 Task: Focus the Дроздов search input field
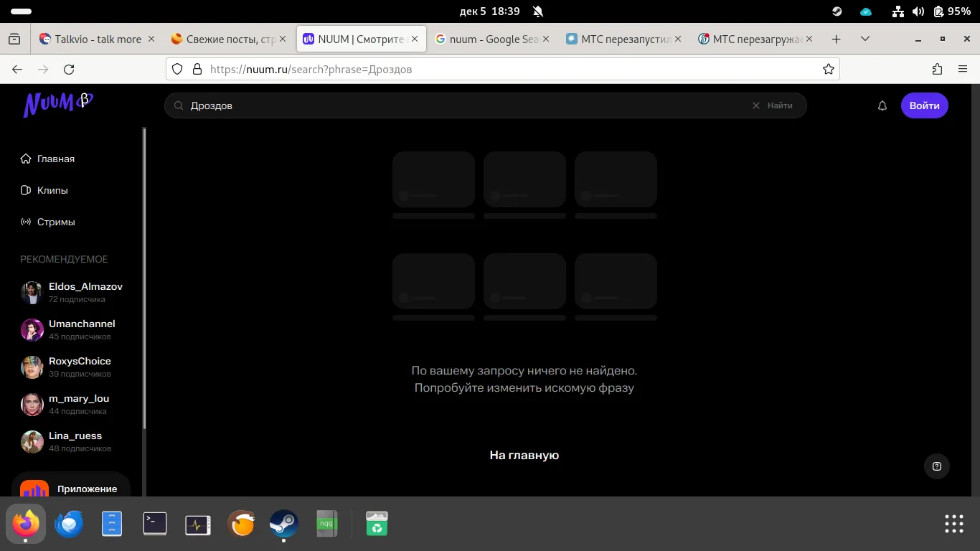[466, 105]
